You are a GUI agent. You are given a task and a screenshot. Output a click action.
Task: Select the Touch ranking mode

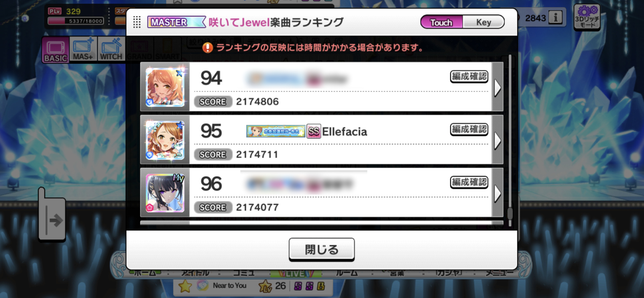pos(442,22)
